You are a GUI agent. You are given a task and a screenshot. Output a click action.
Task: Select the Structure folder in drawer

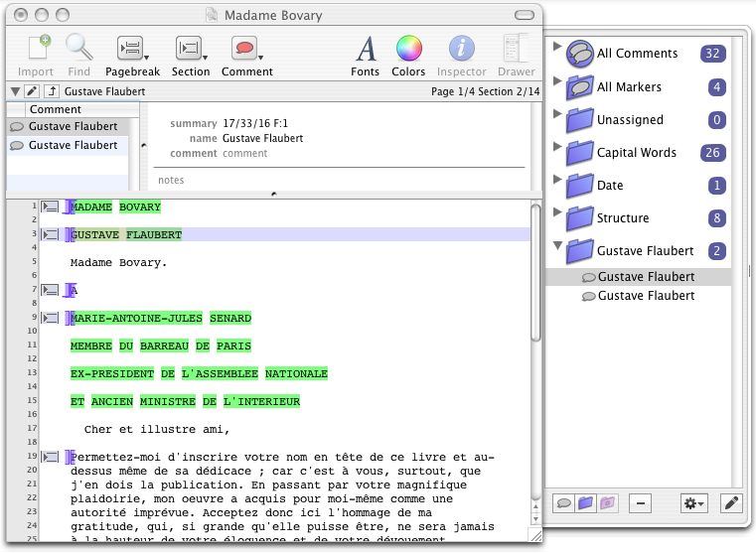click(622, 218)
